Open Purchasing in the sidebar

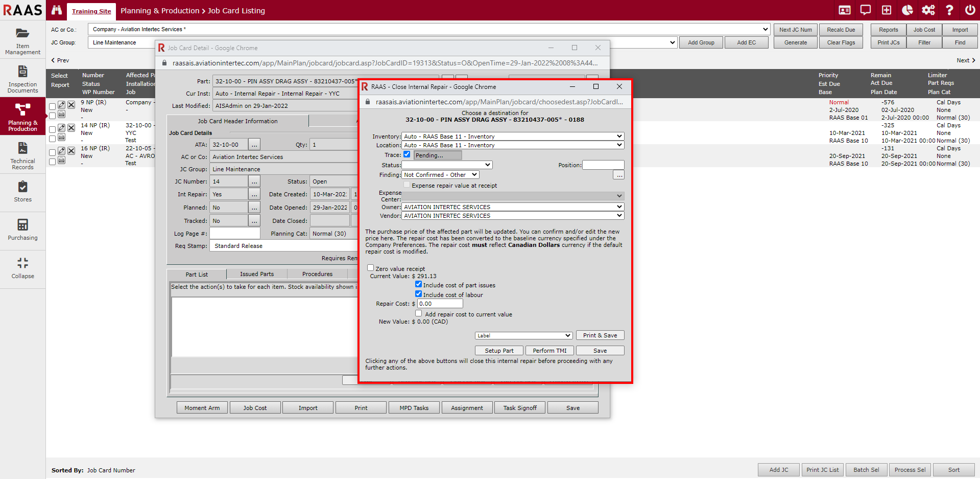[x=22, y=231]
